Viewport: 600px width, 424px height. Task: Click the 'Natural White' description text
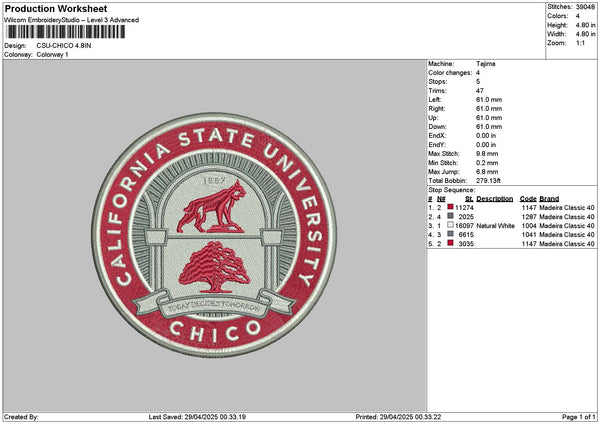(x=495, y=226)
